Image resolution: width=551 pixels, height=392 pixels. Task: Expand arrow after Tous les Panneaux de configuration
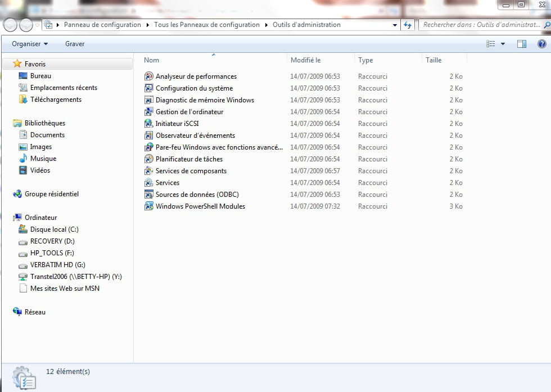point(266,25)
